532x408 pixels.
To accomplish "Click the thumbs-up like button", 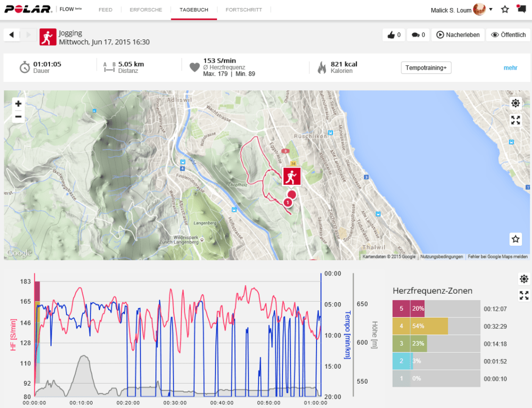I will coord(394,35).
